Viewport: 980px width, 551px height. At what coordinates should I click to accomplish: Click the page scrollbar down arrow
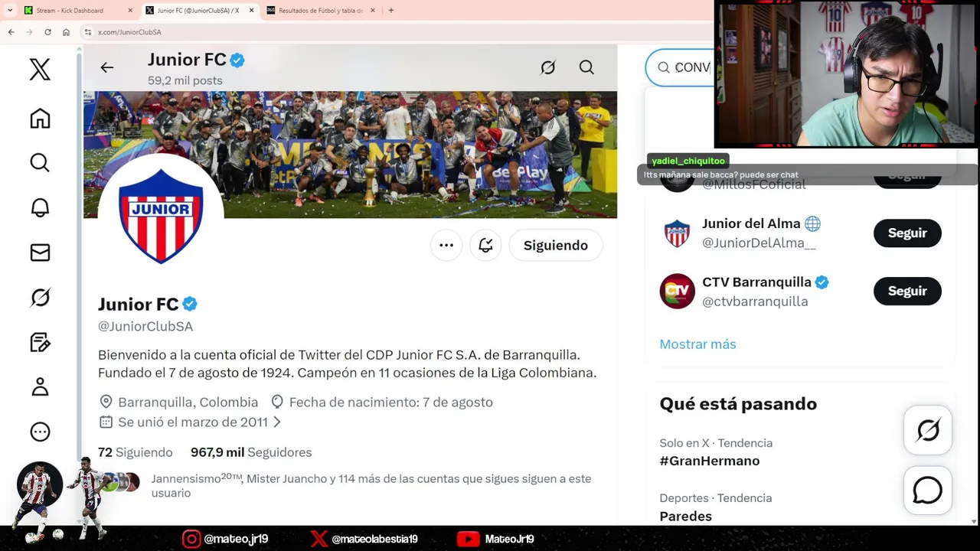point(974,521)
